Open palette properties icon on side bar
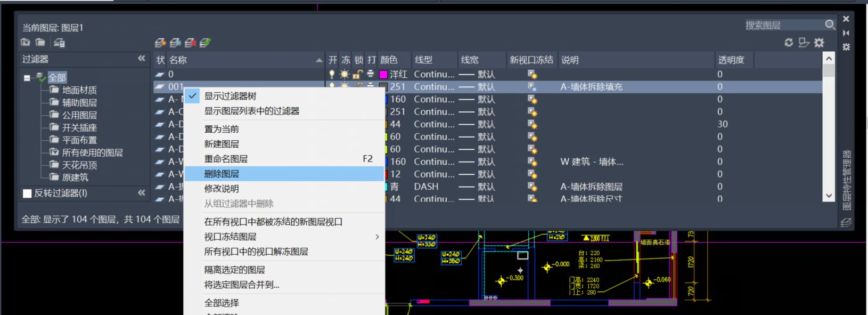 [x=846, y=47]
